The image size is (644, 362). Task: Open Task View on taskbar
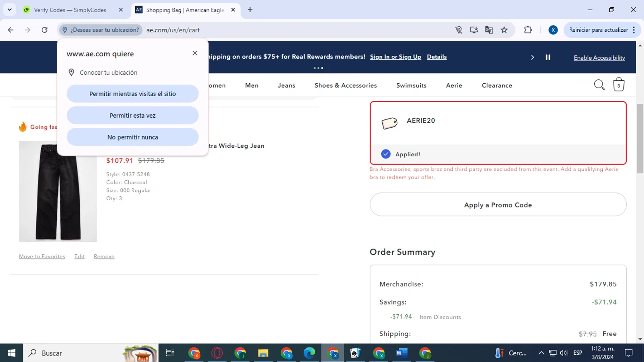click(x=170, y=353)
